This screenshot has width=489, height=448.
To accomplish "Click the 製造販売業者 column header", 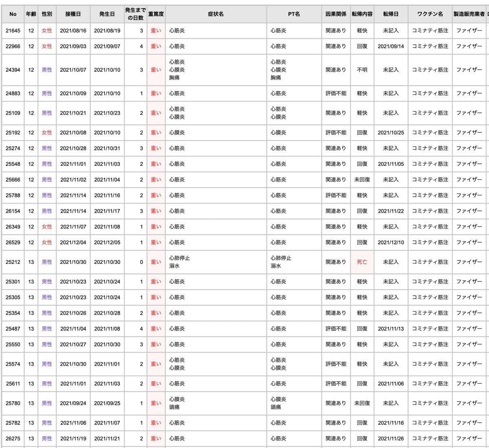I will 469,14.
